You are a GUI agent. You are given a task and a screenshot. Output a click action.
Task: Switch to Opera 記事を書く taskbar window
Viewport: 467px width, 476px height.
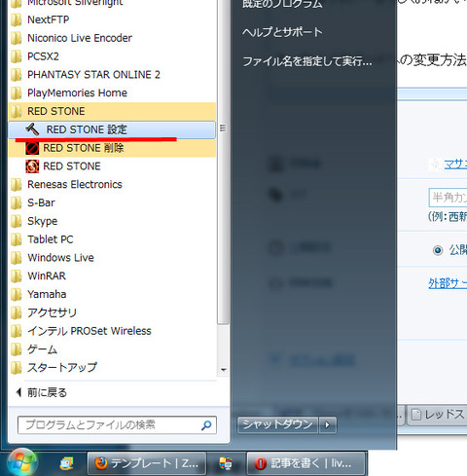tap(305, 463)
